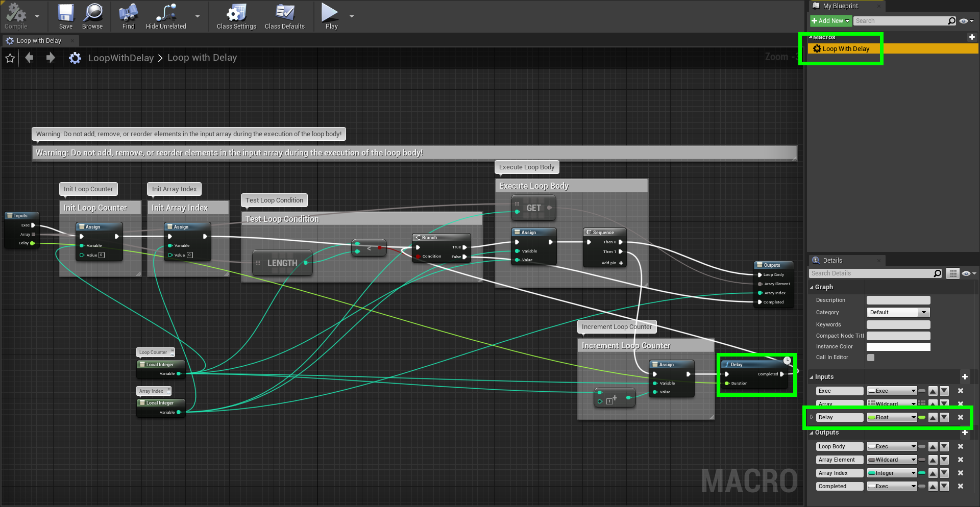Open the Array Index Integer type dropdown
This screenshot has width=980, height=507.
892,473
